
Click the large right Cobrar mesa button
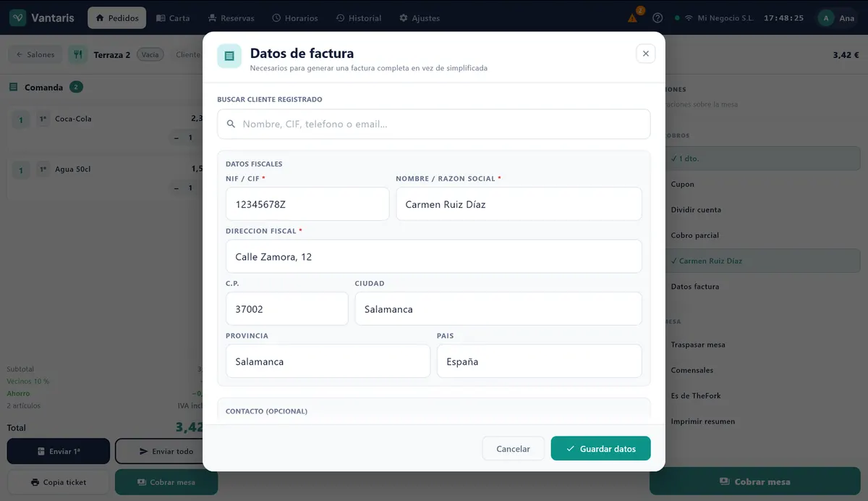[754, 481]
